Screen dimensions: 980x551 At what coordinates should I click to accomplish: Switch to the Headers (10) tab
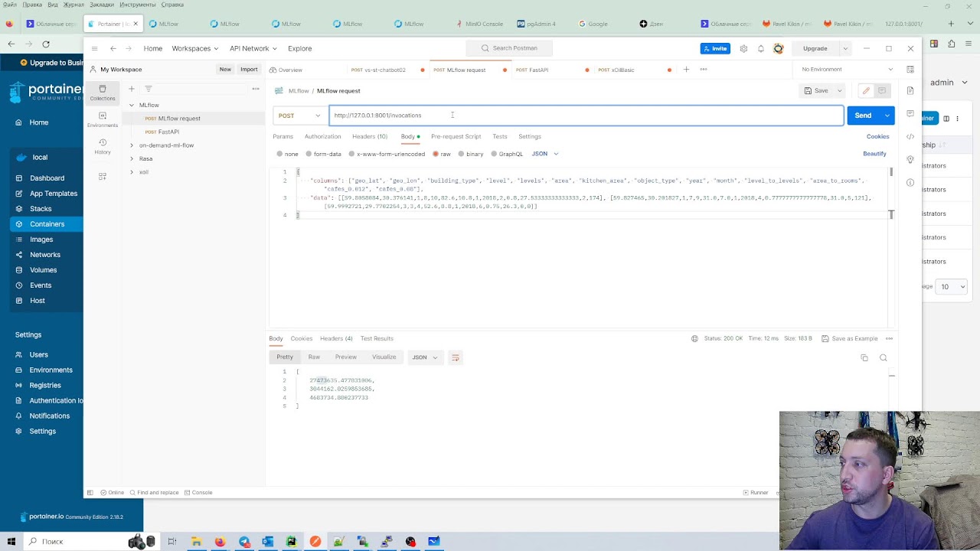[370, 136]
